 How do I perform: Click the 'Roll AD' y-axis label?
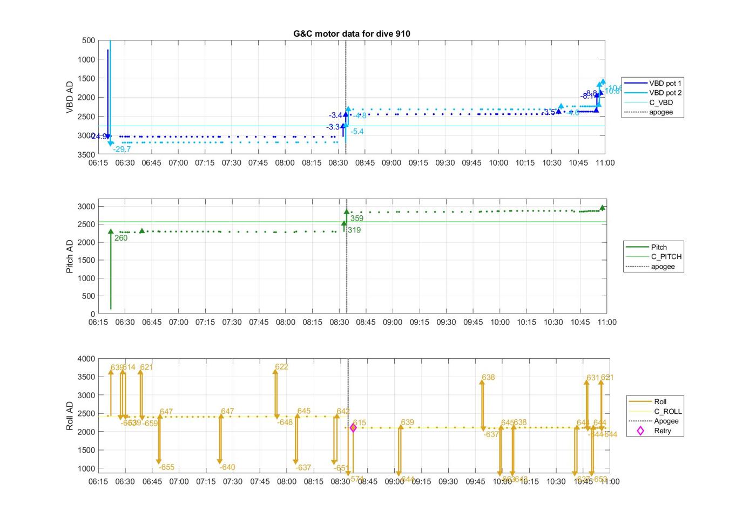click(x=70, y=415)
